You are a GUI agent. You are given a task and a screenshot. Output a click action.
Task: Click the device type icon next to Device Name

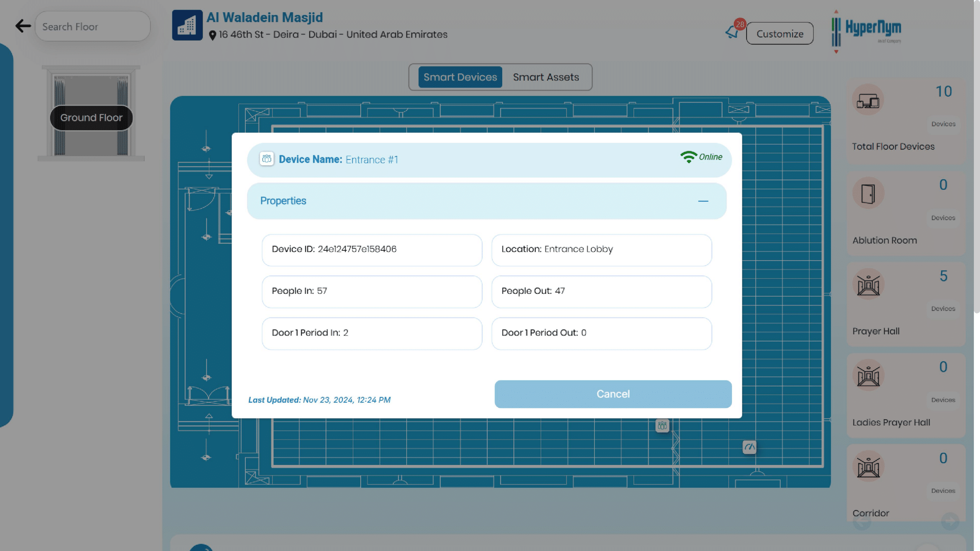pos(266,159)
